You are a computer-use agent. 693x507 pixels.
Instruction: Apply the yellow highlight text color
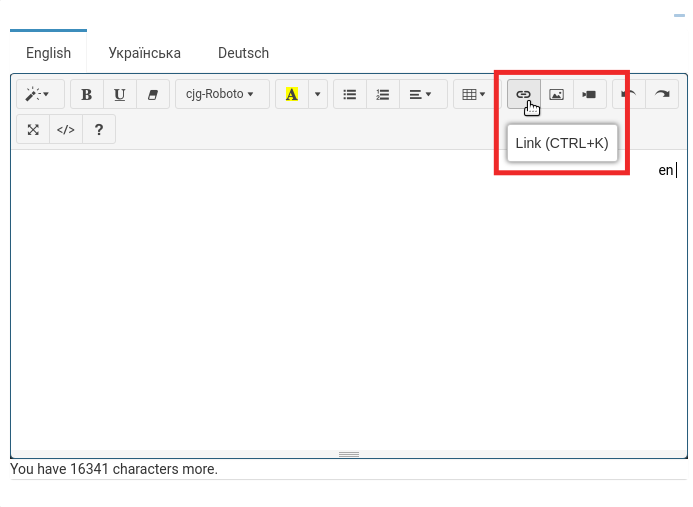click(x=292, y=94)
